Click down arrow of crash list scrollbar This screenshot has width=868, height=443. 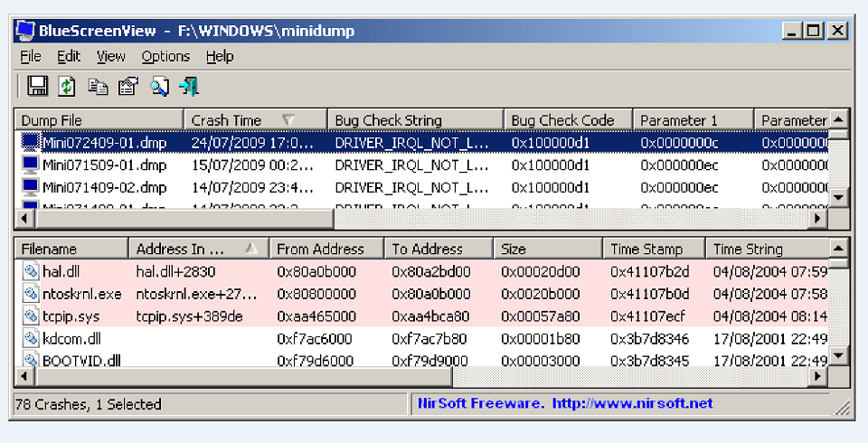click(839, 196)
